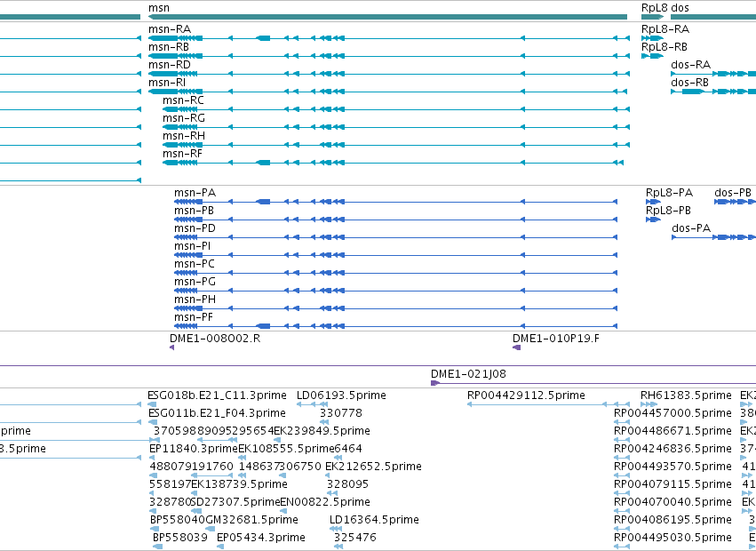Select the dos-RB transcript label
Viewport: 756px width, 551px height.
[x=690, y=83]
